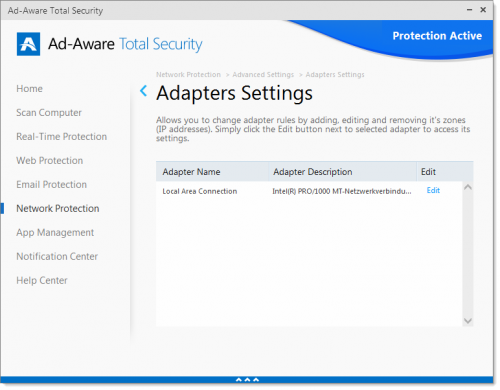Click the Adapter Description column header

(342, 172)
